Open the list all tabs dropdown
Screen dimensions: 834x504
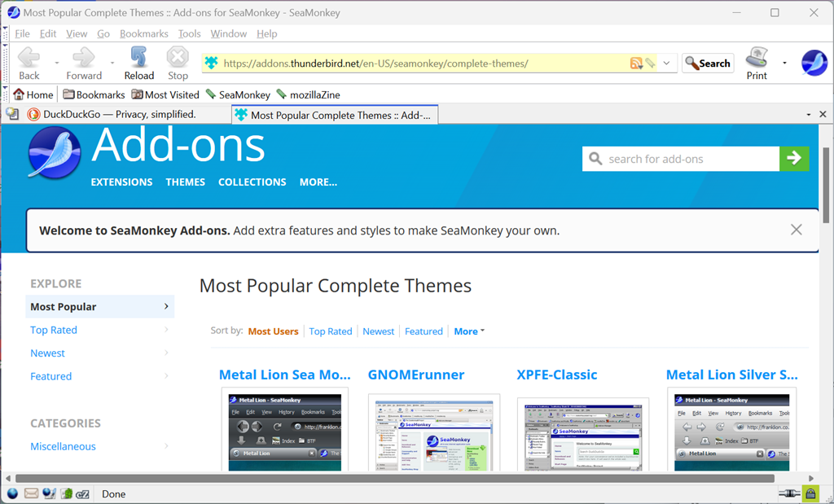809,114
